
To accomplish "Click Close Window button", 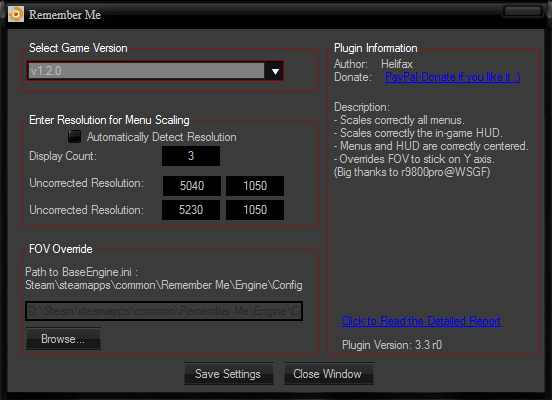I will [x=328, y=374].
